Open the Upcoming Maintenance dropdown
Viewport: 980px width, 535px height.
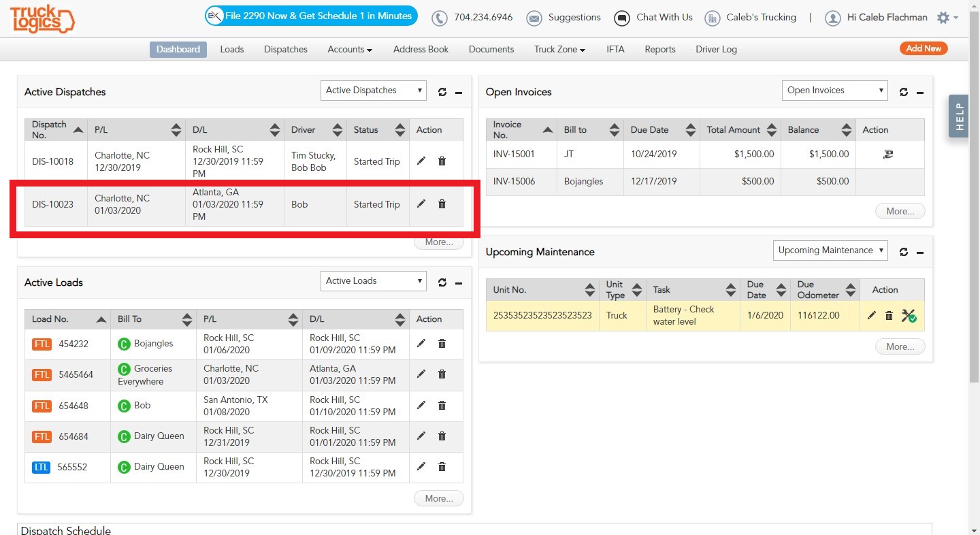(x=830, y=250)
